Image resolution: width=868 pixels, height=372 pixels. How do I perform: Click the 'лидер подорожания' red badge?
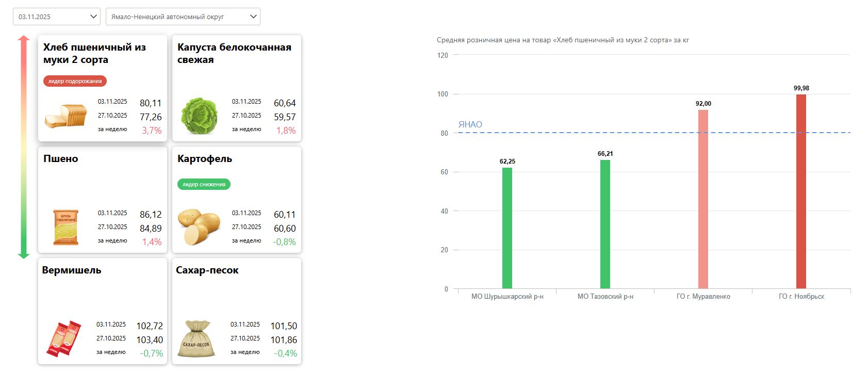(75, 81)
